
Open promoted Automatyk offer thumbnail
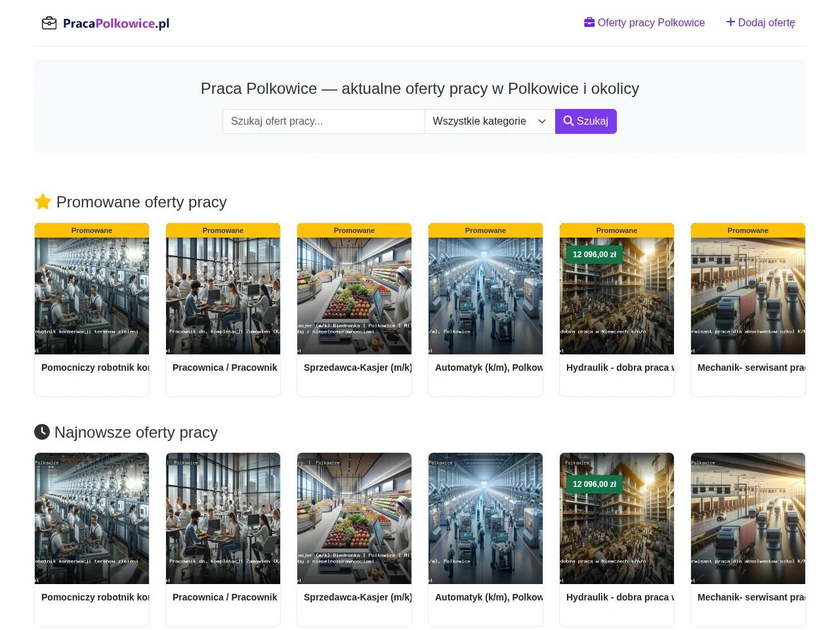486,296
